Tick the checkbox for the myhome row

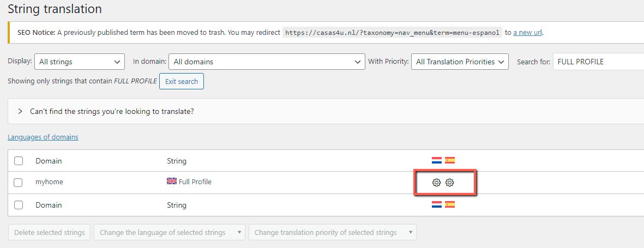pos(19,182)
